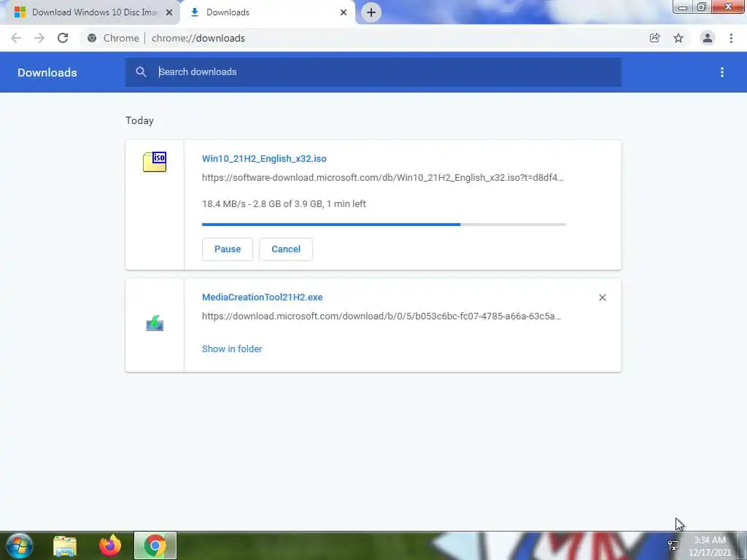Screen dimensions: 747x560
Task: Open Chrome's three-dot main menu
Action: tap(731, 38)
